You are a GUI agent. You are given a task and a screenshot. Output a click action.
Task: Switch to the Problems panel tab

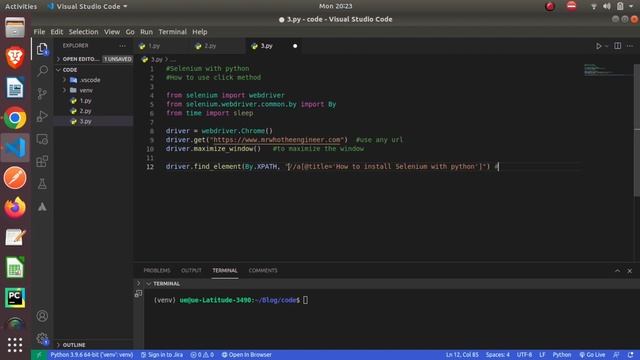click(157, 271)
